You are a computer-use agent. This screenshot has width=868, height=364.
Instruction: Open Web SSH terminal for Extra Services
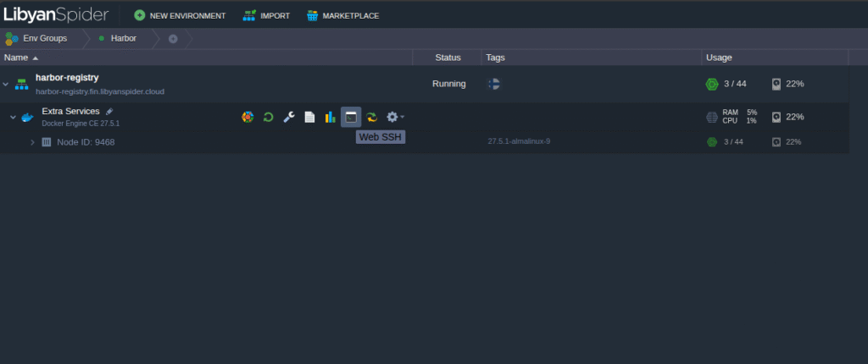point(351,117)
